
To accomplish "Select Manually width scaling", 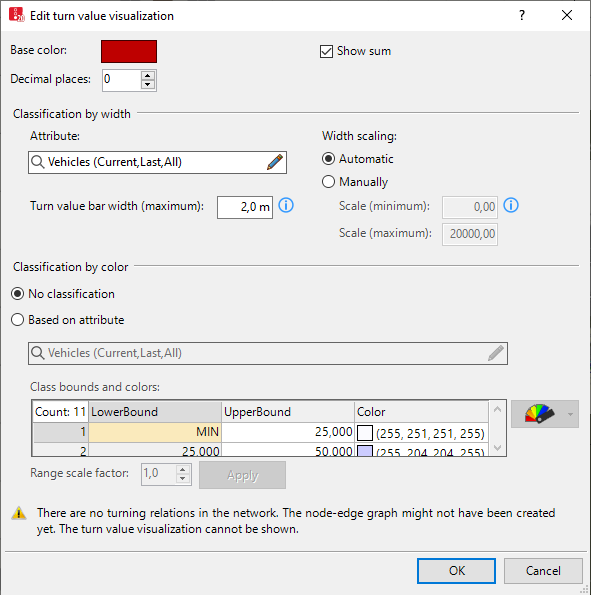I will pos(328,182).
